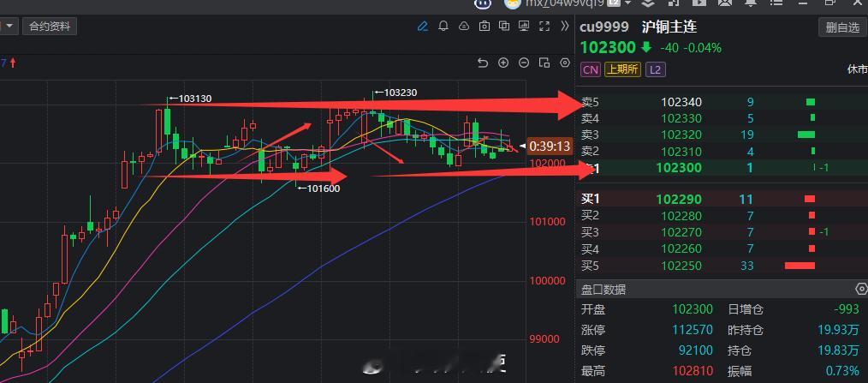Click the 101000 axis price label

[548, 222]
